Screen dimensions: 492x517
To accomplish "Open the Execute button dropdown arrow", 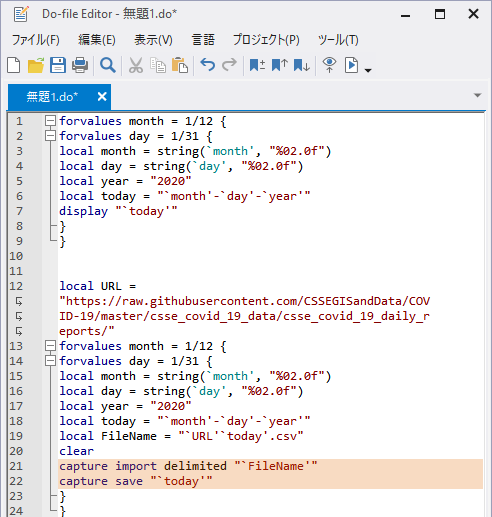I will (x=368, y=70).
